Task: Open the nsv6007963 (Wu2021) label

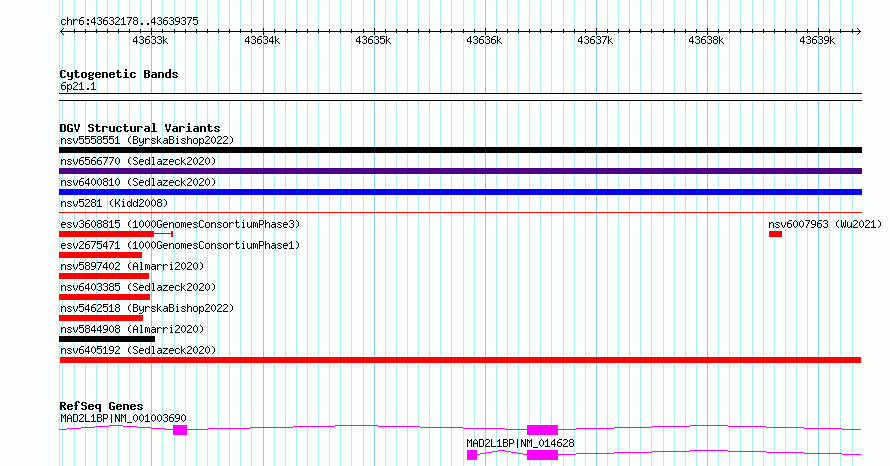Action: [825, 224]
